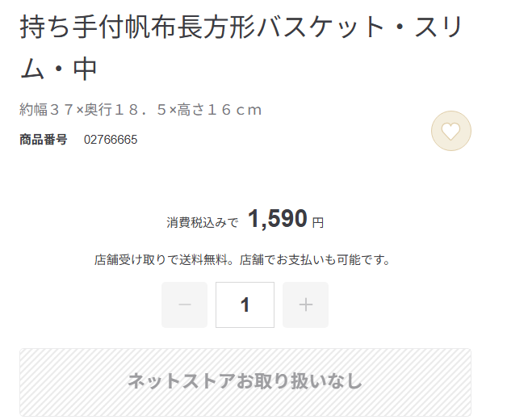The width and height of the screenshot is (507, 420).
Task: Add product to favorites with heart icon
Action: point(451,131)
